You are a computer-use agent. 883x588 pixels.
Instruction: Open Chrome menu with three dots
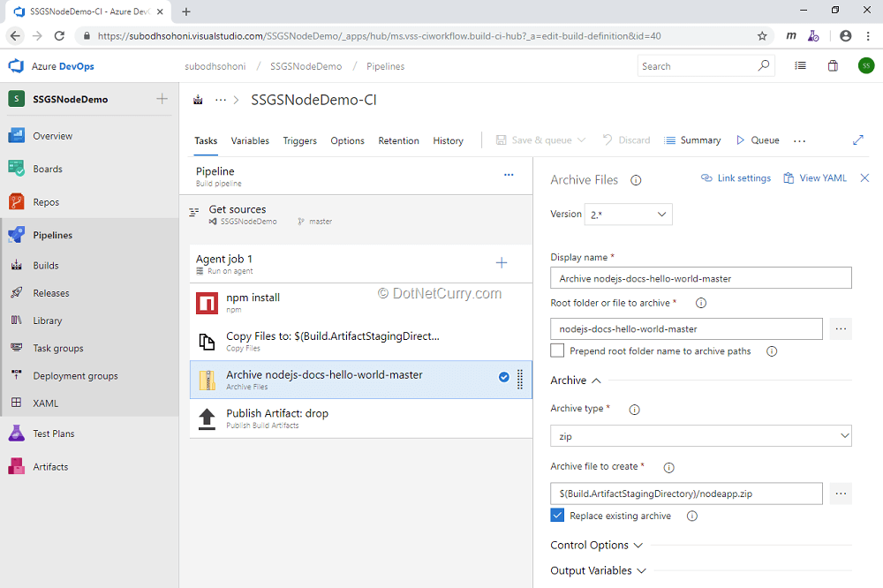point(868,36)
